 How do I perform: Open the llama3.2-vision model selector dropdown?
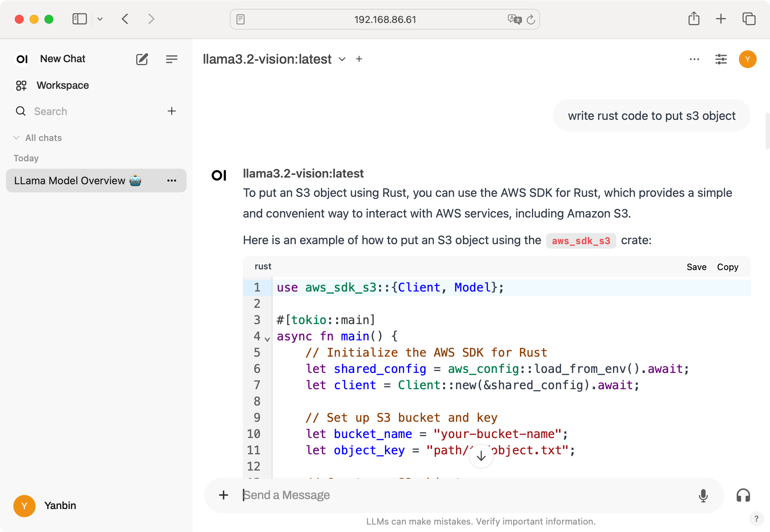tap(342, 59)
